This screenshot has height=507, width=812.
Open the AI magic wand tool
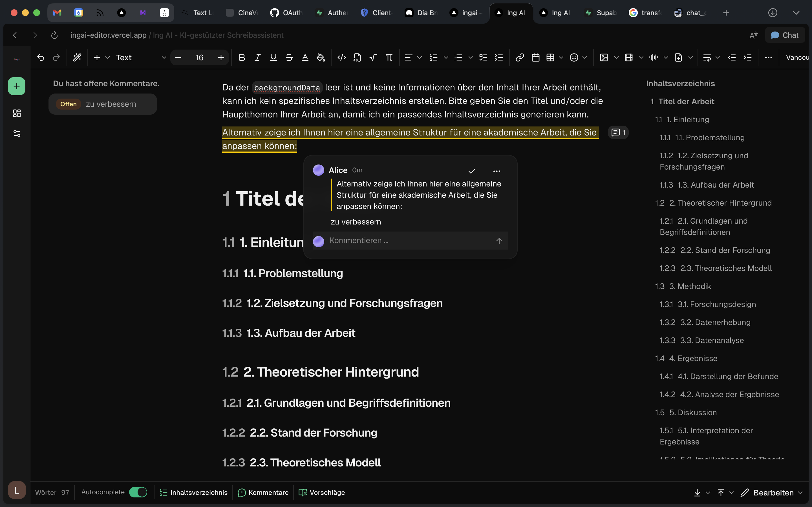pyautogui.click(x=77, y=58)
